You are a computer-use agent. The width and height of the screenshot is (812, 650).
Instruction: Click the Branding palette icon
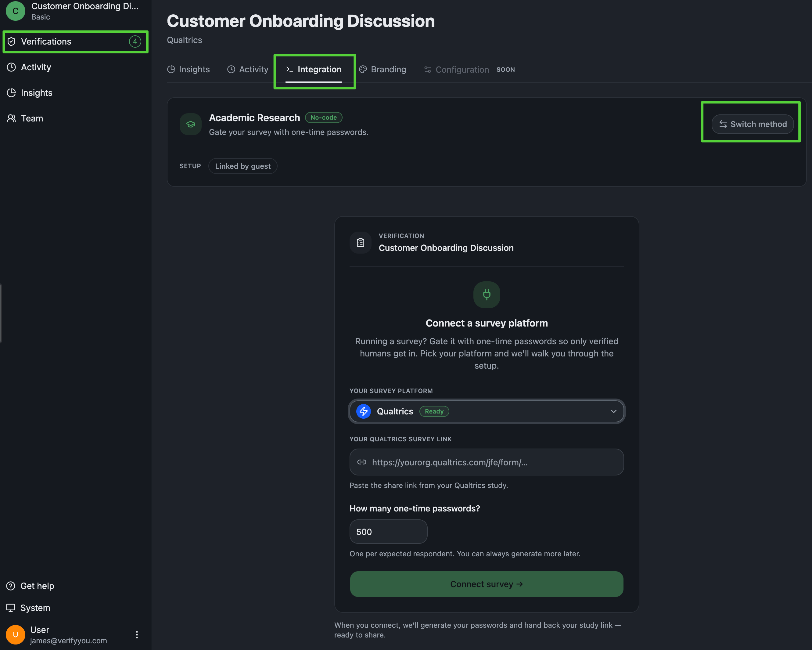363,69
